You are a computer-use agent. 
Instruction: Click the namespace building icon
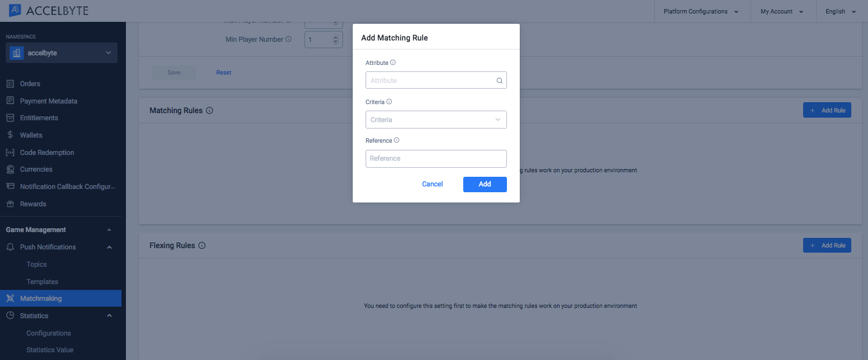[x=17, y=53]
